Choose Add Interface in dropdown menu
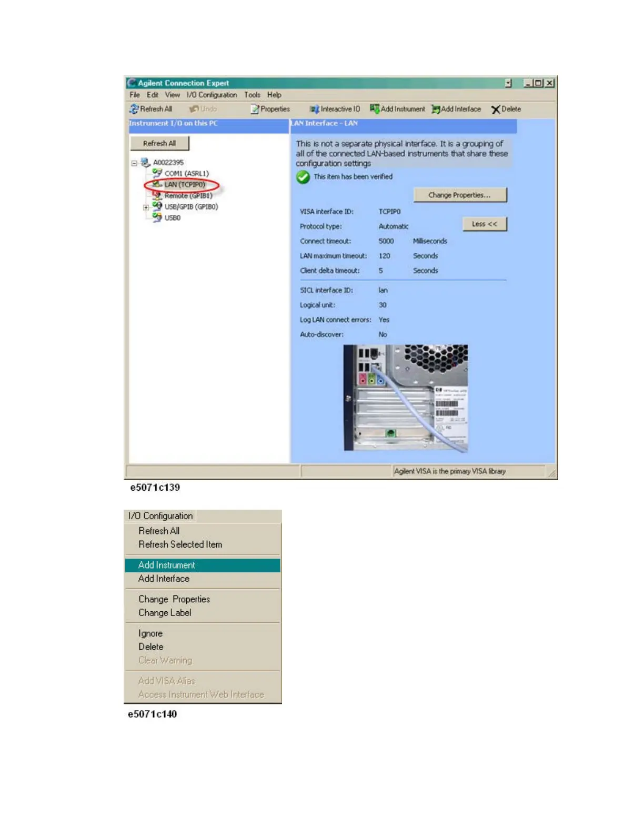The height and width of the screenshot is (834, 644). coord(203,579)
